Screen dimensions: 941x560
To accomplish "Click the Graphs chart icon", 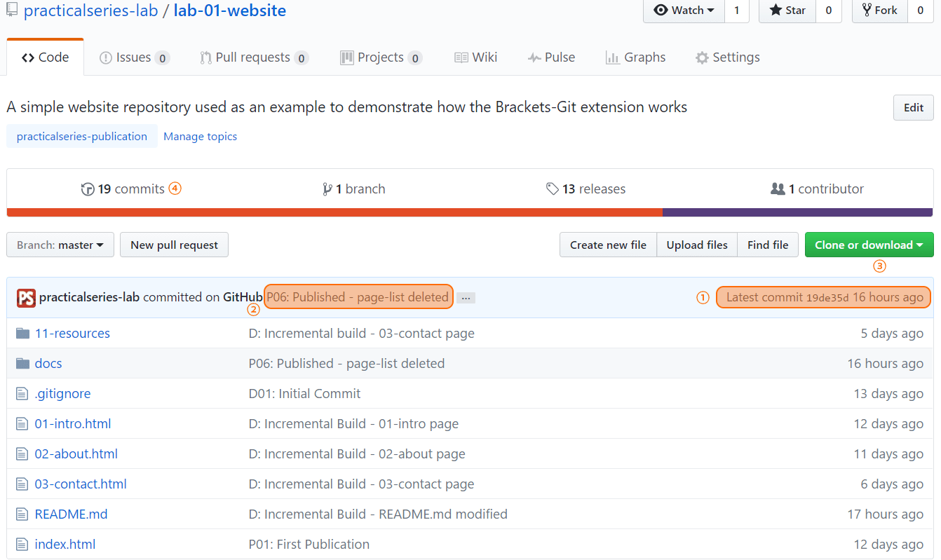I will [x=611, y=57].
